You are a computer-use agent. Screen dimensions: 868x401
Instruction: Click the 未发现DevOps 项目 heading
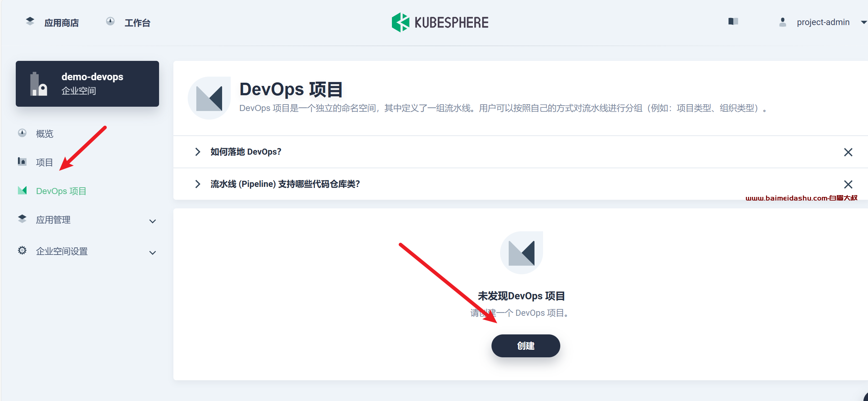pos(522,296)
